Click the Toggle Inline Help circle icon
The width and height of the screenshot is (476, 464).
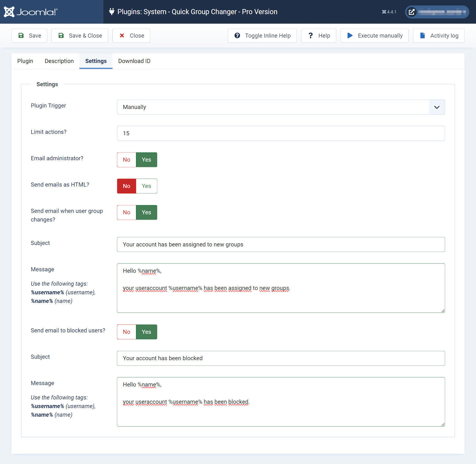coord(237,35)
